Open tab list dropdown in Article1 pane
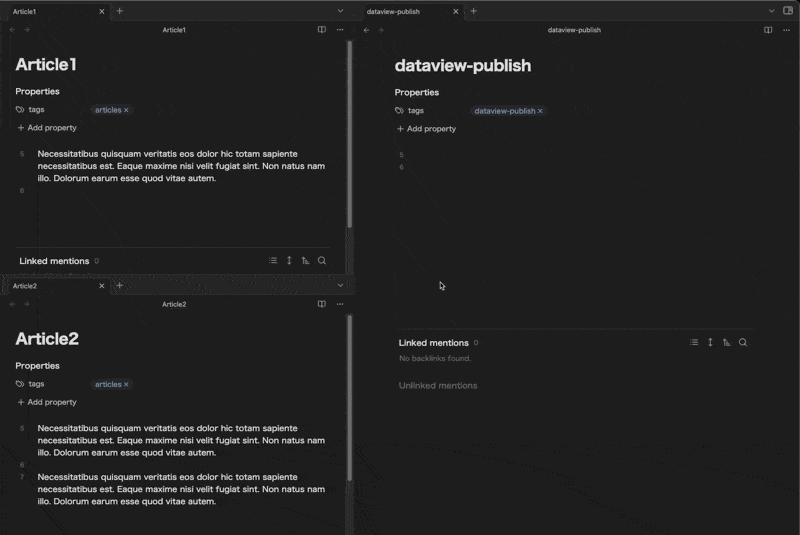The image size is (800, 535). [x=340, y=11]
